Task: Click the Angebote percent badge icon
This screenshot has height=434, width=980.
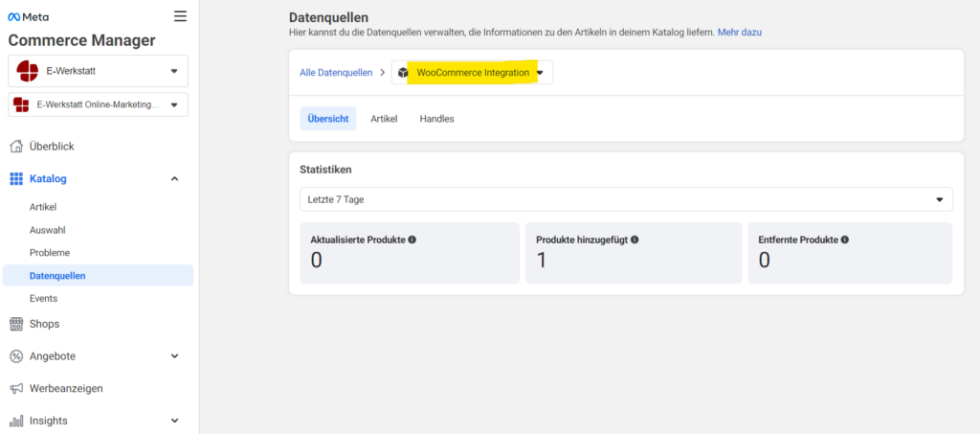Action: [x=17, y=356]
